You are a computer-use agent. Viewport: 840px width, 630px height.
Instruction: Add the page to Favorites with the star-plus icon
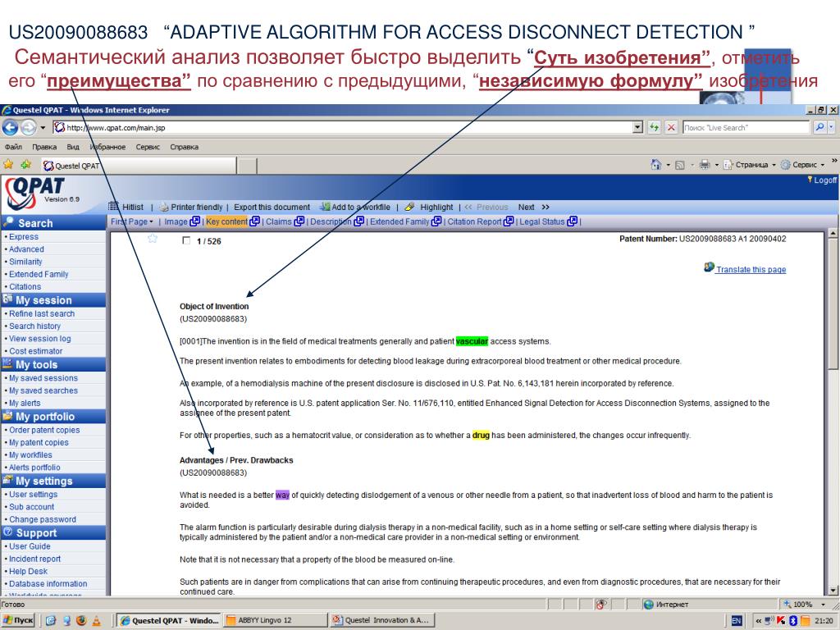26,164
